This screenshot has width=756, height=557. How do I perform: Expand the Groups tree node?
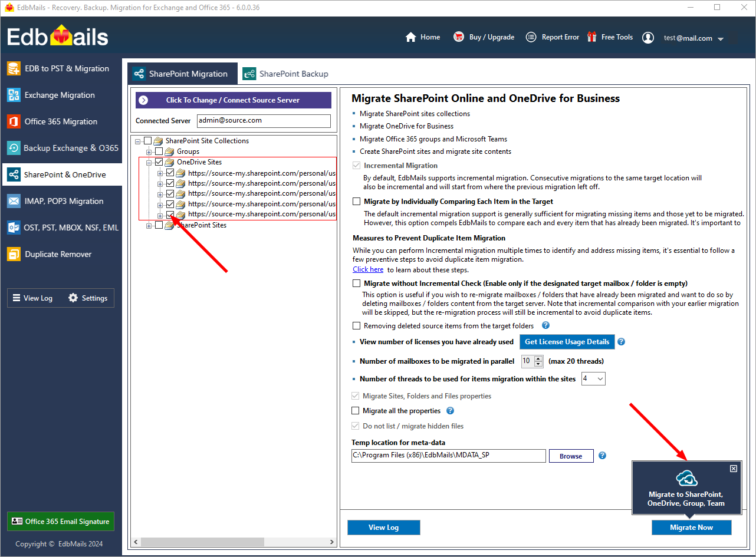[x=149, y=152]
